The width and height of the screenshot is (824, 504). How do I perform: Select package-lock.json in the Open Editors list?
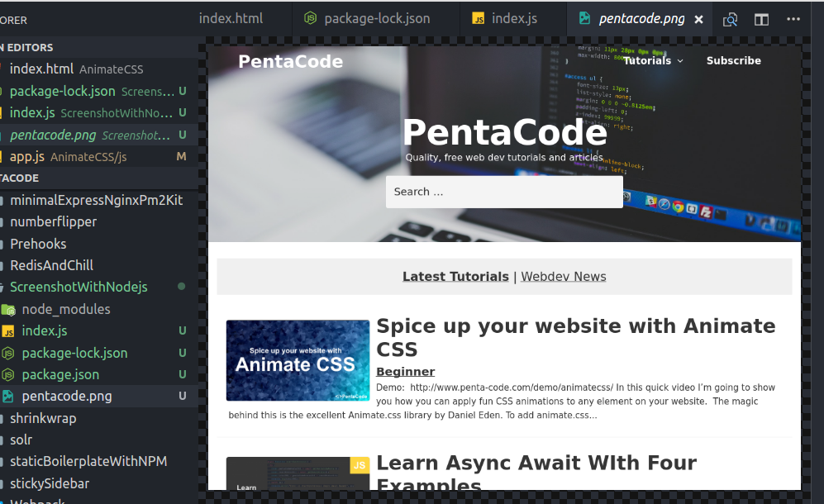[99, 91]
